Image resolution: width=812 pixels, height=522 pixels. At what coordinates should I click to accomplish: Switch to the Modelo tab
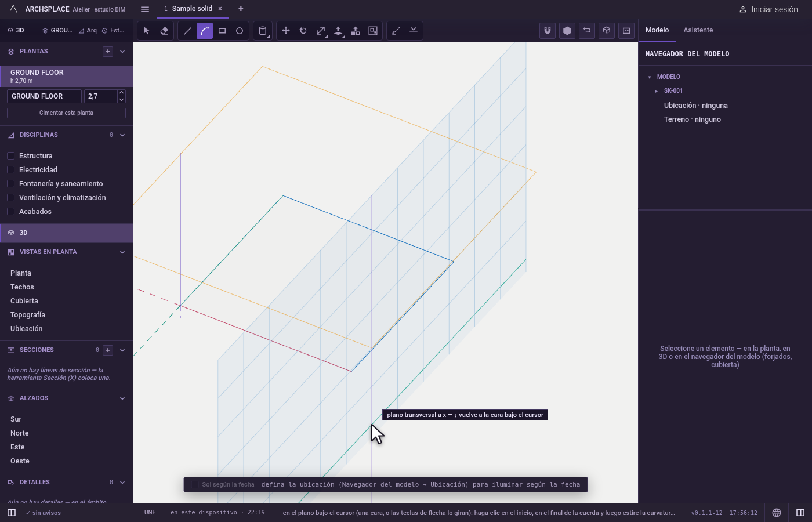[657, 30]
